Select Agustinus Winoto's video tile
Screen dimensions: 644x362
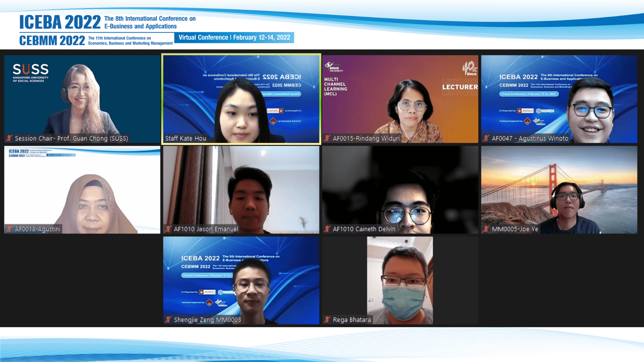(x=559, y=99)
